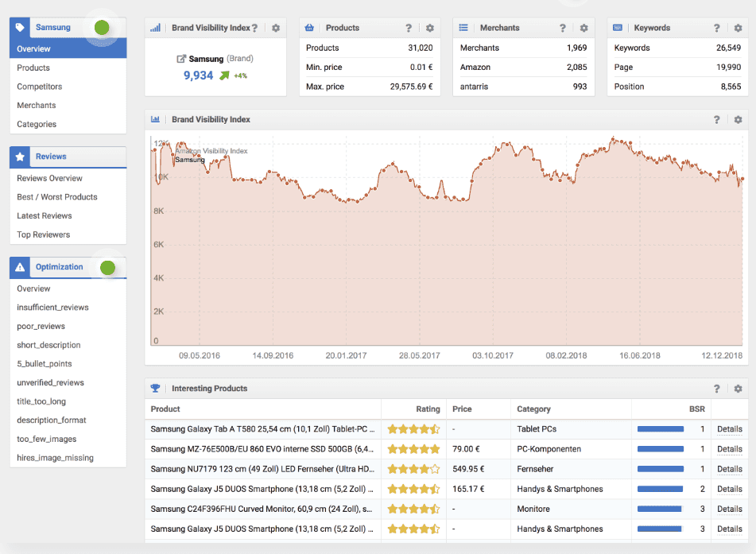This screenshot has width=756, height=554.
Task: Open poor_reviews optimization item
Action: tap(41, 326)
